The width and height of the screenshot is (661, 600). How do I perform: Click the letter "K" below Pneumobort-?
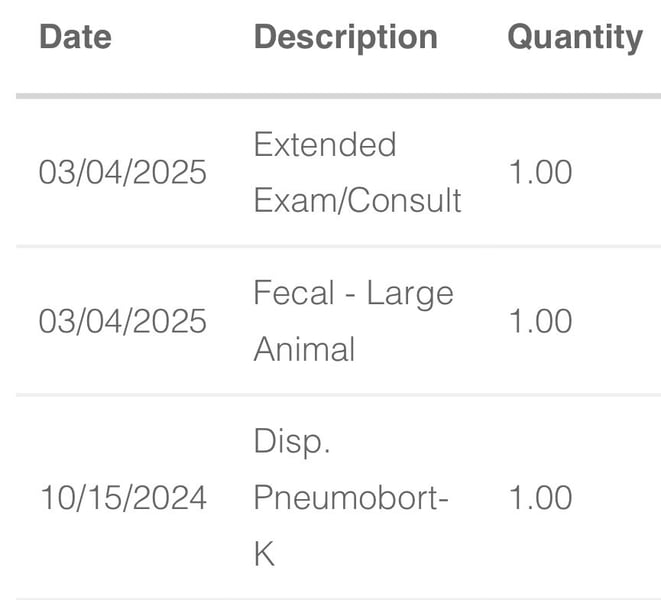264,554
